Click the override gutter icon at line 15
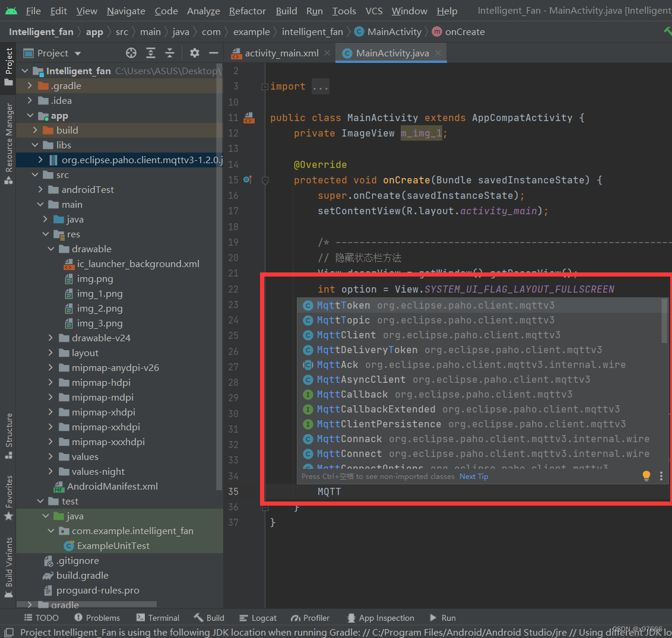Image resolution: width=672 pixels, height=638 pixels. [x=248, y=180]
